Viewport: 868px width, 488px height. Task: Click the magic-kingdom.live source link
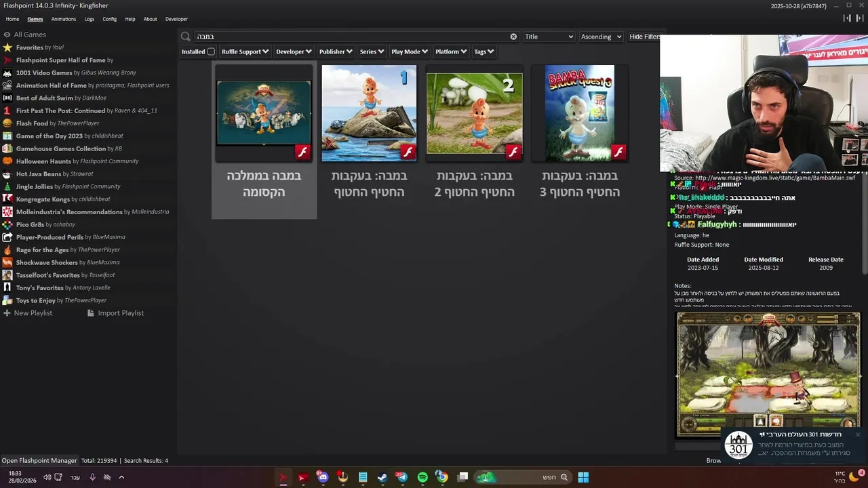point(775,178)
